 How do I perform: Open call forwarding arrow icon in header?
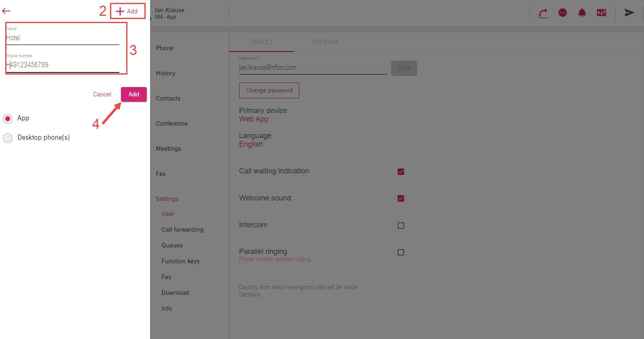(x=543, y=13)
